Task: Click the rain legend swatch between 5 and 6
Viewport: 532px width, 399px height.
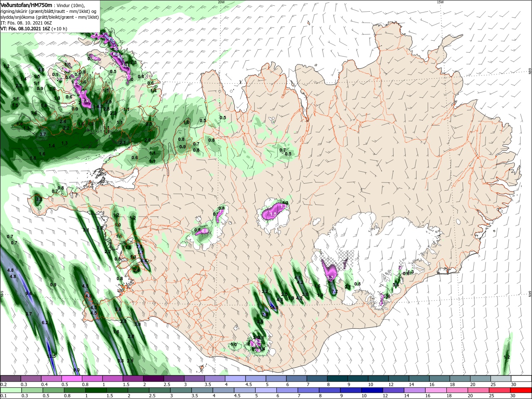Action: [265, 390]
